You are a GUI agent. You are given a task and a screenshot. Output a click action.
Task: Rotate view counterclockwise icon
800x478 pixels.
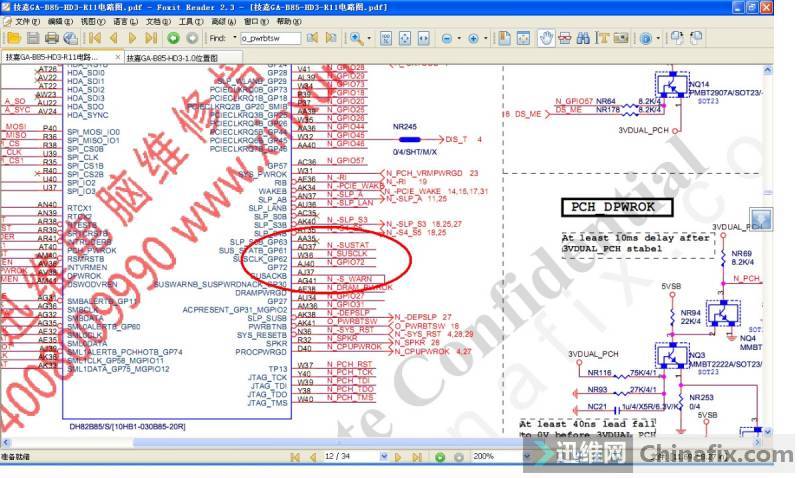(696, 38)
